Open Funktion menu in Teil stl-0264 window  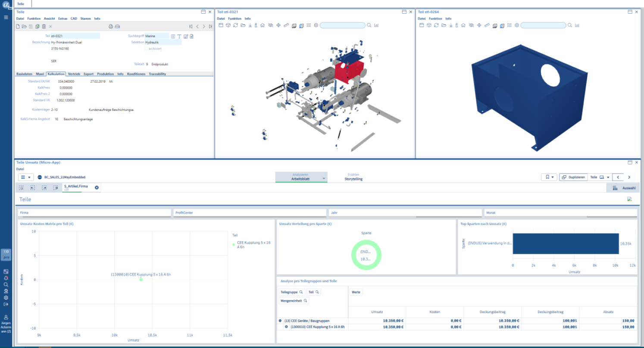pyautogui.click(x=435, y=19)
